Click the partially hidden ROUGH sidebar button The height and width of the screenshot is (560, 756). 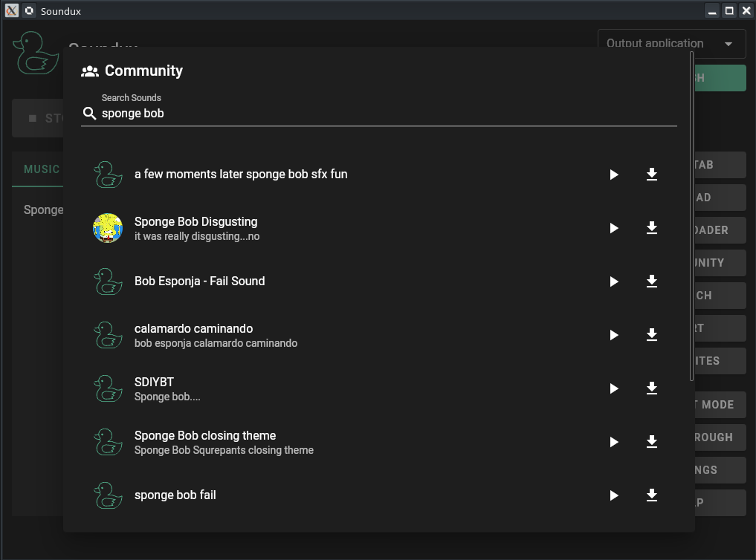(720, 437)
